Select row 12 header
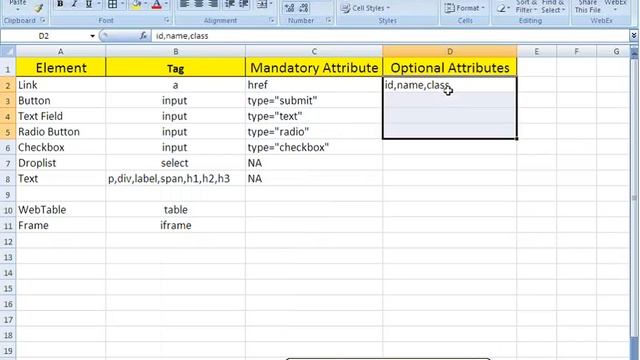This screenshot has width=640, height=360. pyautogui.click(x=8, y=241)
